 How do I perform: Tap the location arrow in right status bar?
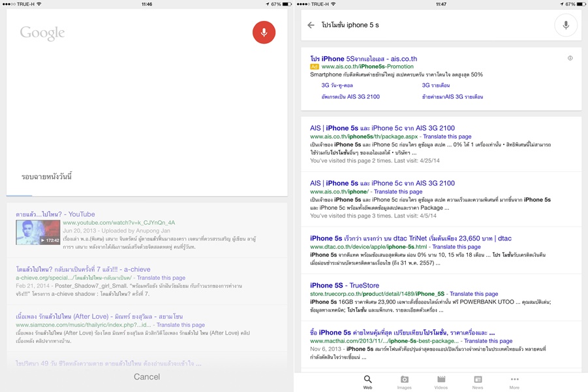(x=562, y=4)
